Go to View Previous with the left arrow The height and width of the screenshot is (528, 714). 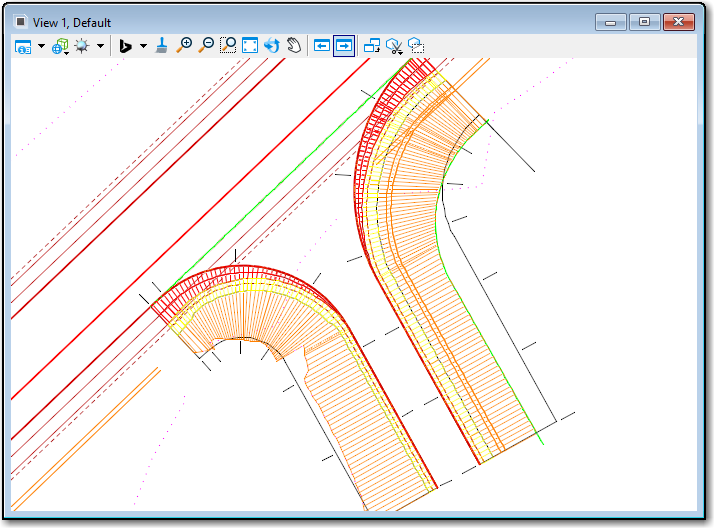322,46
